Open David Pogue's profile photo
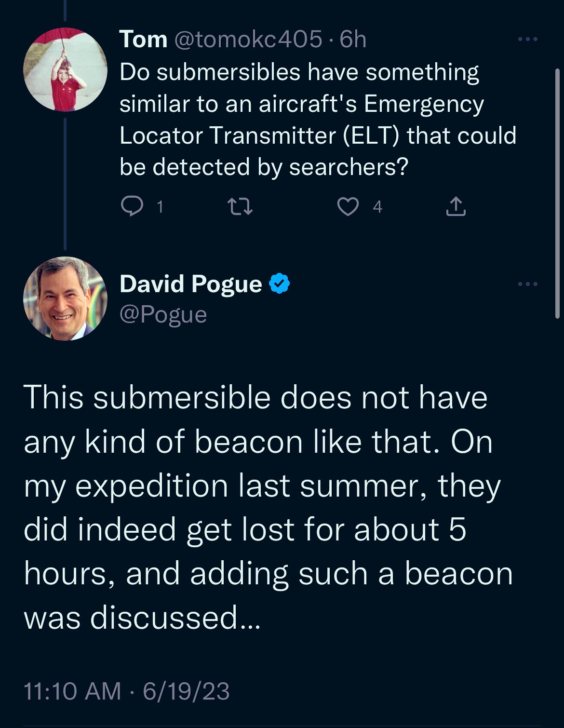The height and width of the screenshot is (728, 564). pyautogui.click(x=65, y=298)
